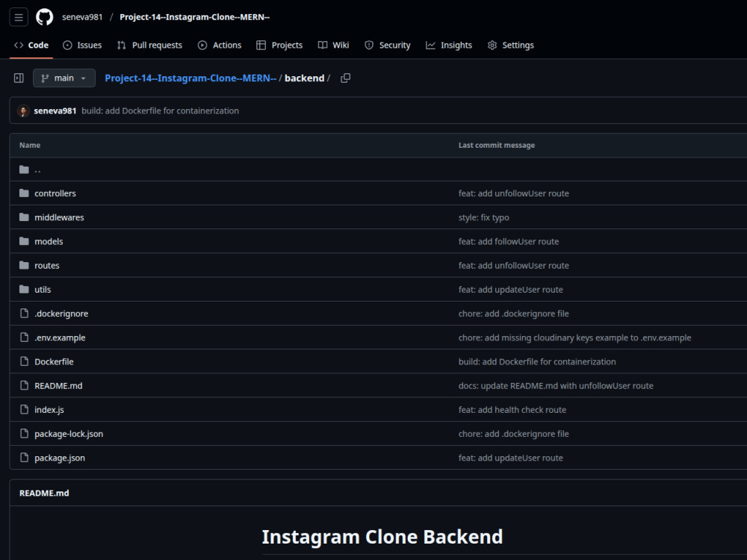
Task: Open the Insights tab
Action: point(449,46)
